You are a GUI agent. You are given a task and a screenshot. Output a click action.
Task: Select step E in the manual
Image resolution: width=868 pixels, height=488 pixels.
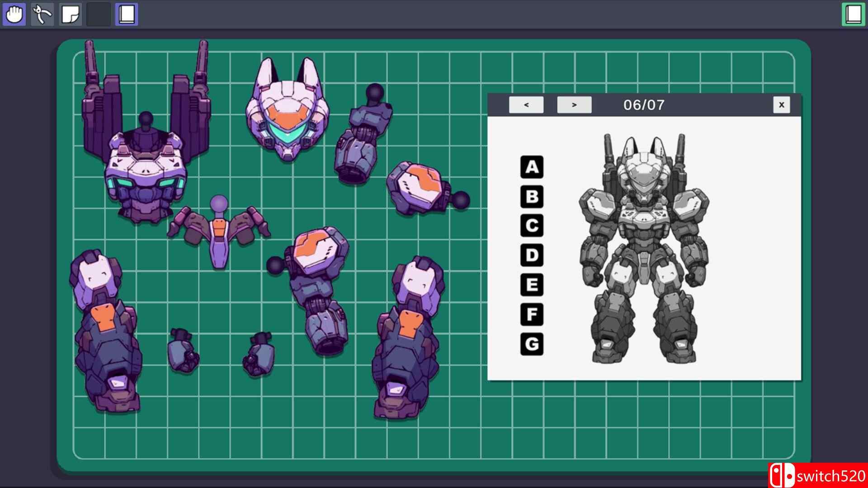coord(532,285)
